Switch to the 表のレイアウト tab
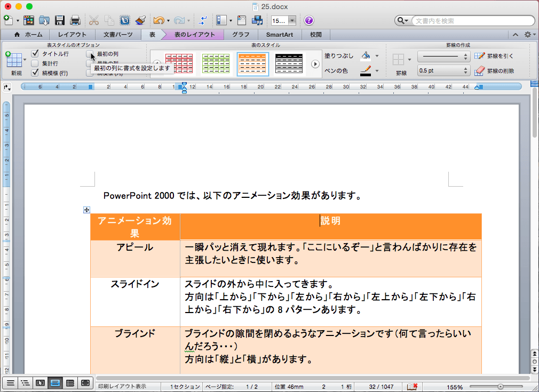Image resolution: width=539 pixels, height=392 pixels. tap(194, 35)
